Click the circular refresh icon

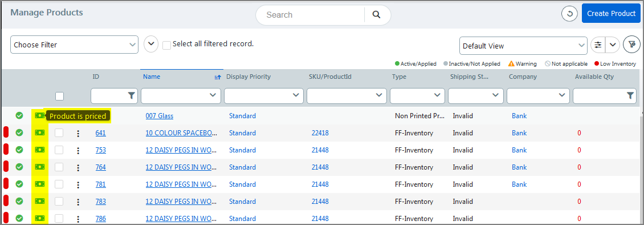click(x=570, y=14)
